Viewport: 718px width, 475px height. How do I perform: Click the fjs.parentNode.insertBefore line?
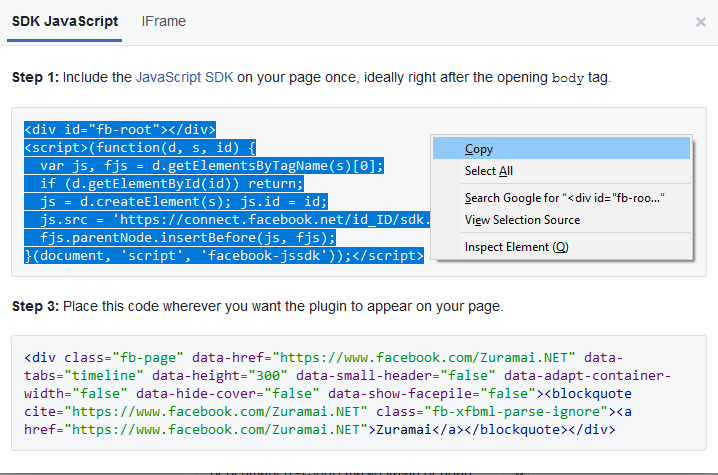click(x=180, y=238)
